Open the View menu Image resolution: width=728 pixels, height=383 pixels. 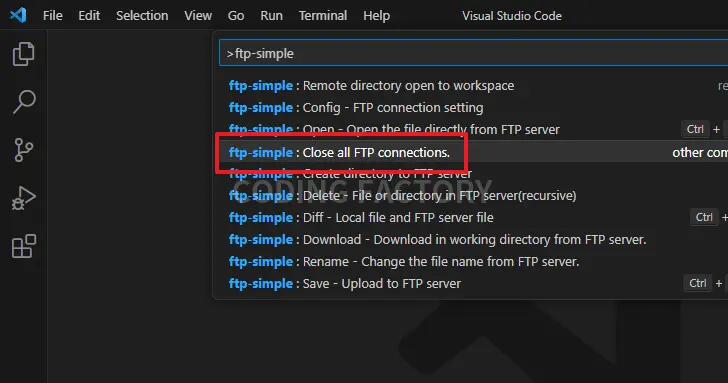coord(198,16)
